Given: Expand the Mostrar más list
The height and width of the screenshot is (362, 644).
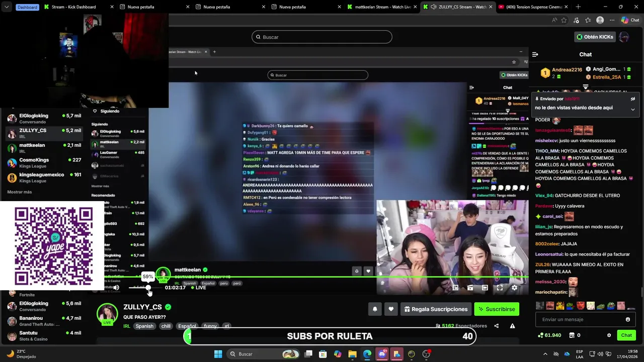Looking at the screenshot, I should pos(20,192).
